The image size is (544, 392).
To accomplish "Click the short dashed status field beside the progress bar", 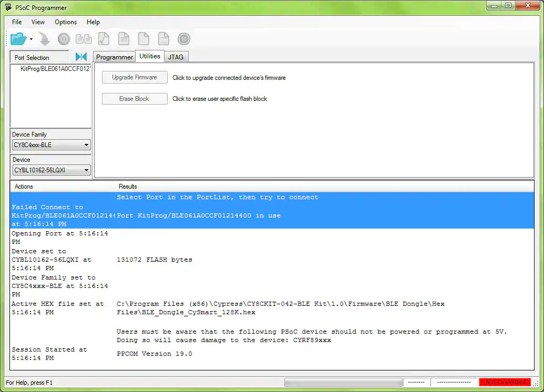I will coord(416,383).
